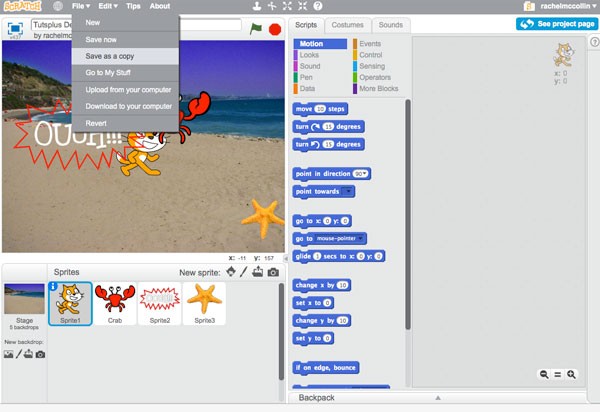Expand the Backpack panel
The image size is (600, 412).
point(438,398)
